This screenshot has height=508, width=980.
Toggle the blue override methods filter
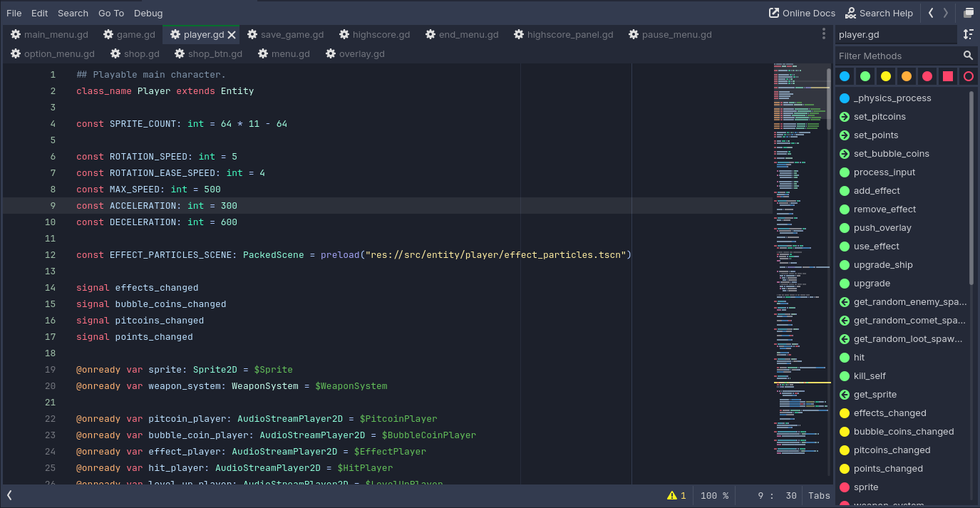(845, 76)
